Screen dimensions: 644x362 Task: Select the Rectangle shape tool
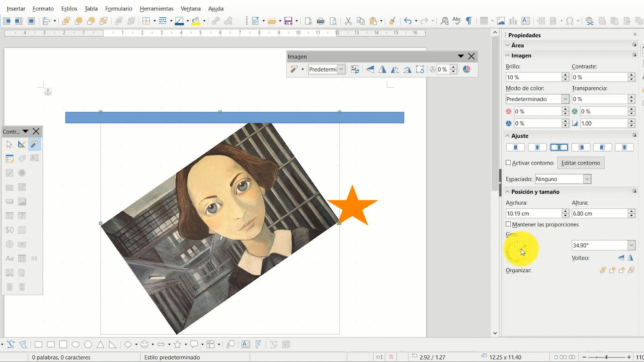click(38, 344)
